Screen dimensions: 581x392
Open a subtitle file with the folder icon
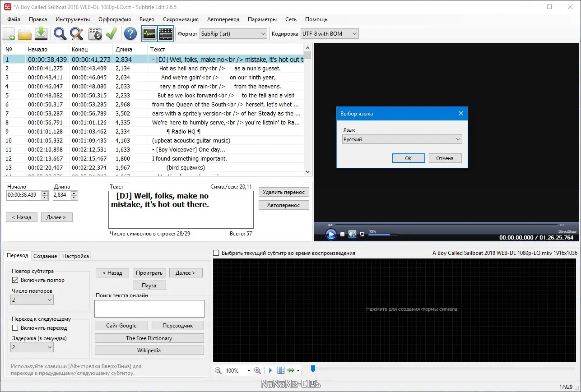(25, 34)
